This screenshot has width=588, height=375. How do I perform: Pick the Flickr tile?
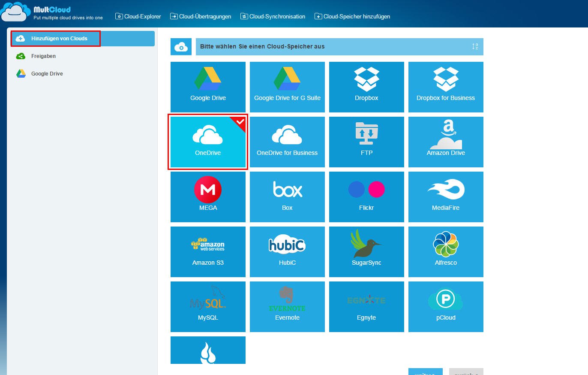click(x=366, y=197)
